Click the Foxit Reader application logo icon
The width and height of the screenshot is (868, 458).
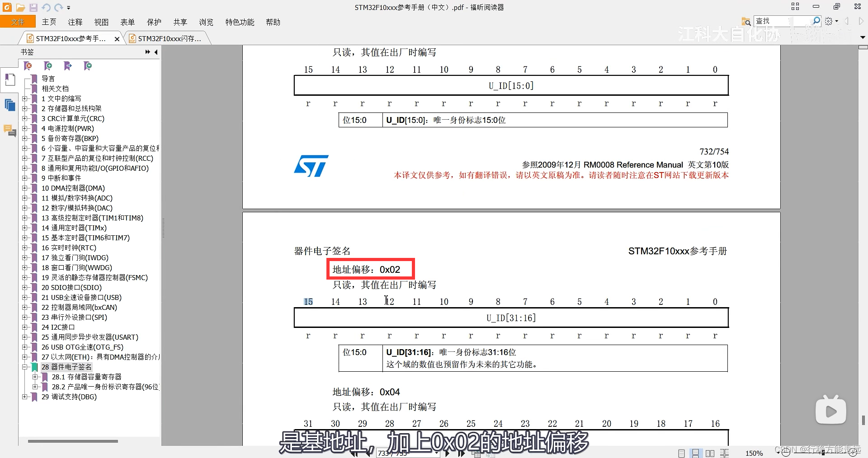pos(7,7)
